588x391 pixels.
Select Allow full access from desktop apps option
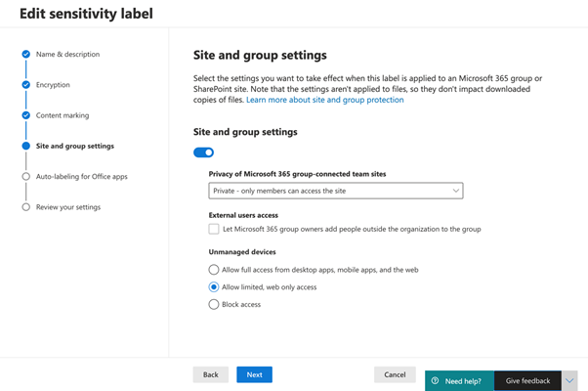[x=214, y=270]
